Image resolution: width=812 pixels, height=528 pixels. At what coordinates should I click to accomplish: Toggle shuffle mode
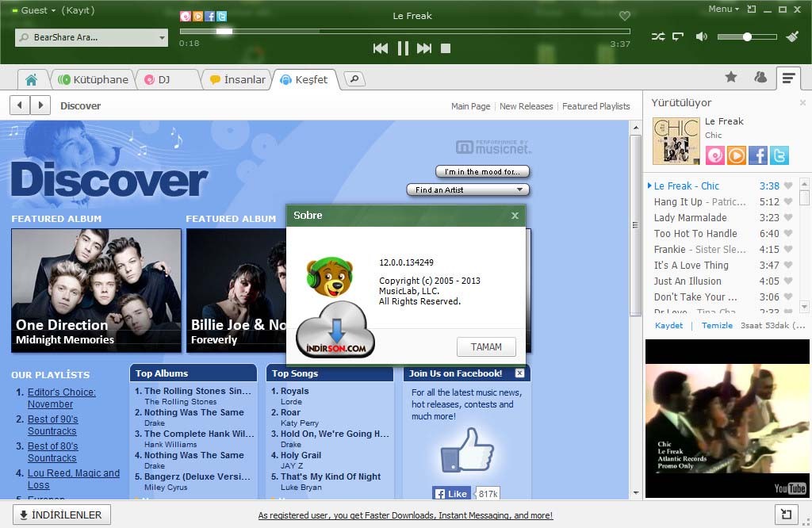(x=658, y=36)
